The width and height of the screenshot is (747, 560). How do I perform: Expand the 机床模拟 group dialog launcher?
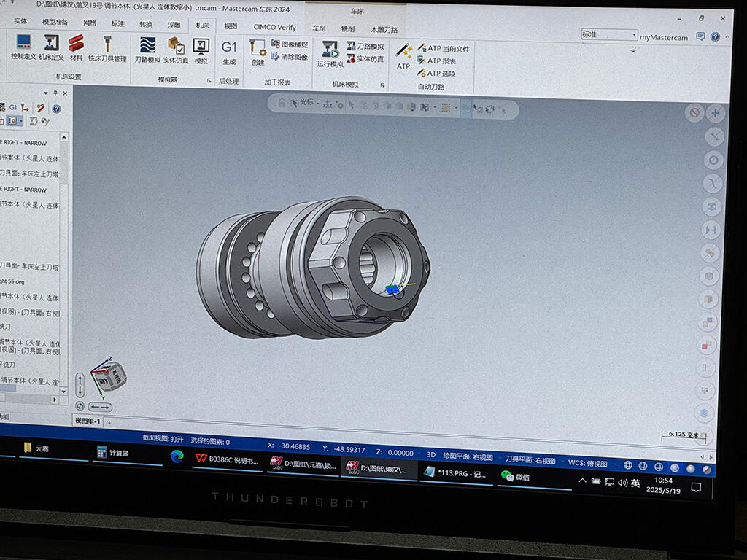click(x=382, y=85)
